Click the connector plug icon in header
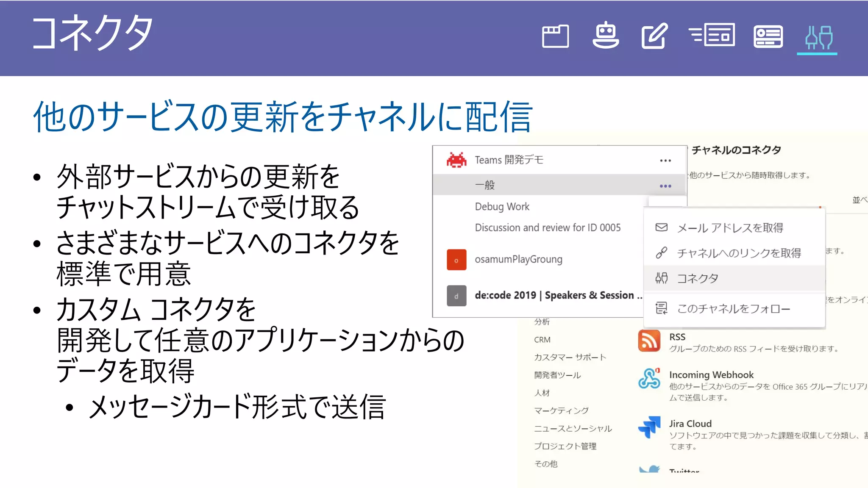This screenshot has height=488, width=868. coord(819,37)
